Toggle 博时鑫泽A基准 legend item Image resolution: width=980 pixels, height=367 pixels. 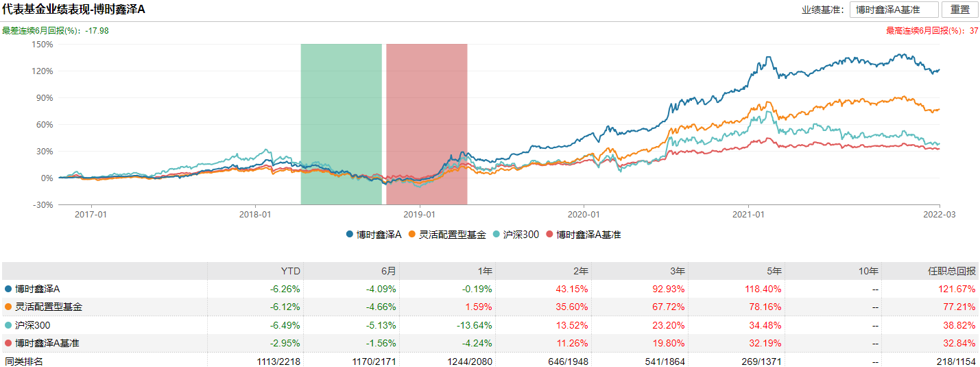pos(583,235)
